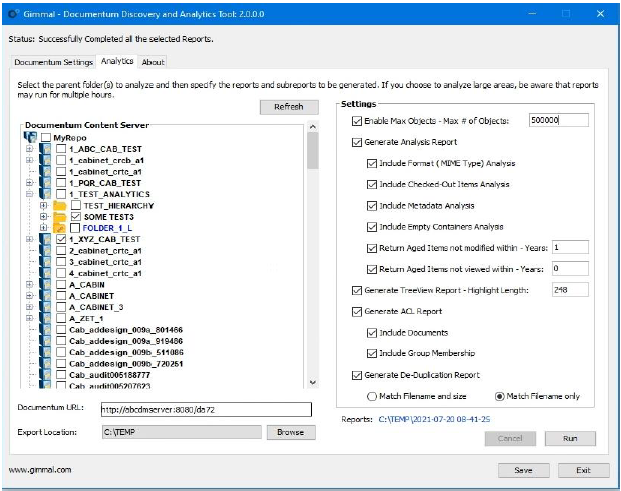Click the MyRepo repository icon
Screen dimensions: 621x491
[x=28, y=137]
